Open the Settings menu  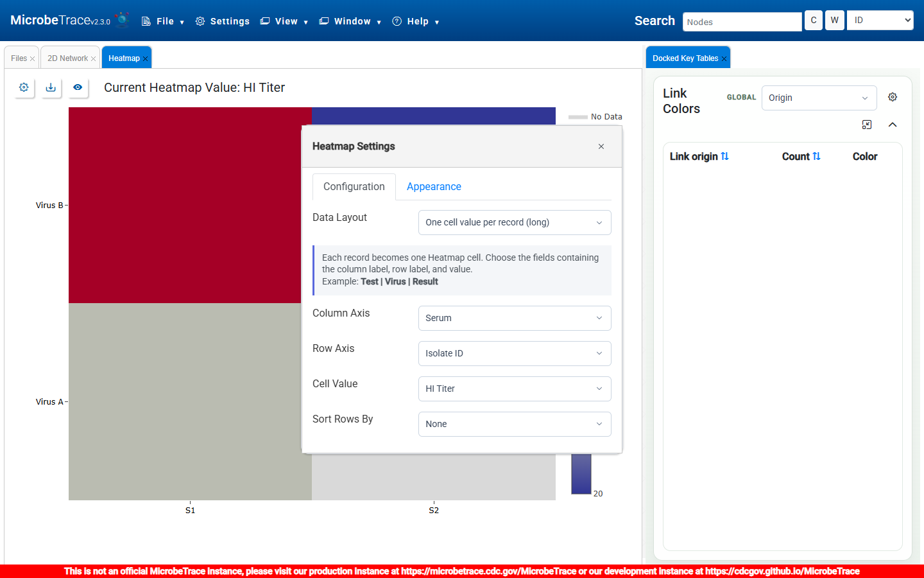[223, 21]
